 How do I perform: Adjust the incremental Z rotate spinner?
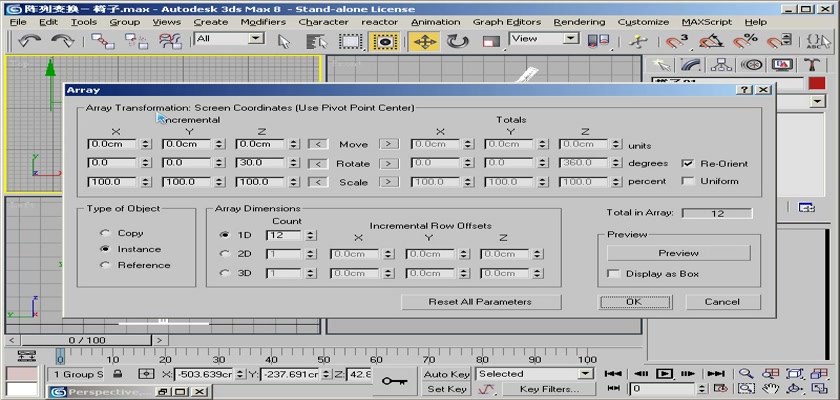pos(293,163)
